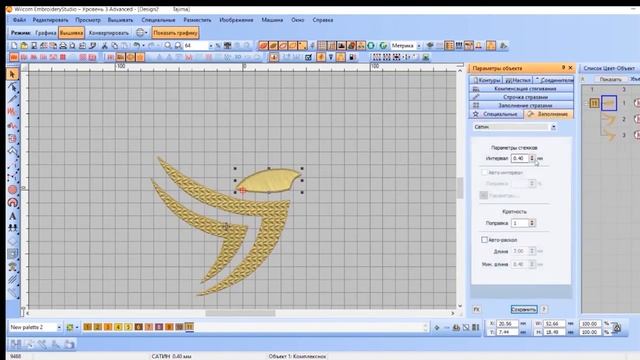Viewport: 640px width, 360px height.
Task: Select the red Ring tool
Action: pyautogui.click(x=13, y=202)
